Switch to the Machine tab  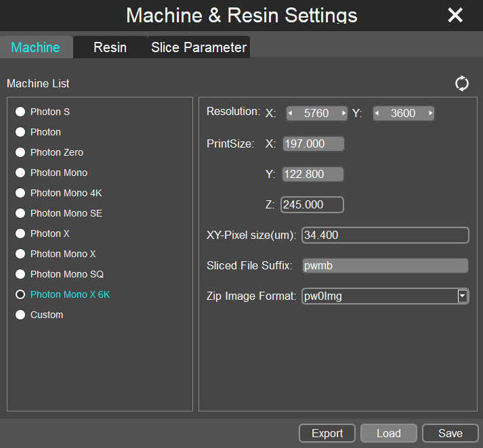(36, 47)
